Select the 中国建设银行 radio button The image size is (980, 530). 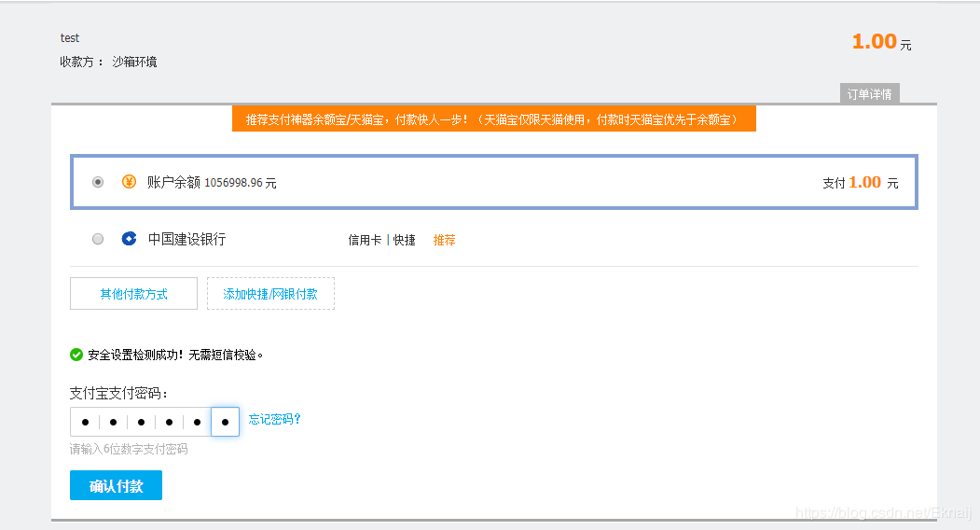coord(98,240)
